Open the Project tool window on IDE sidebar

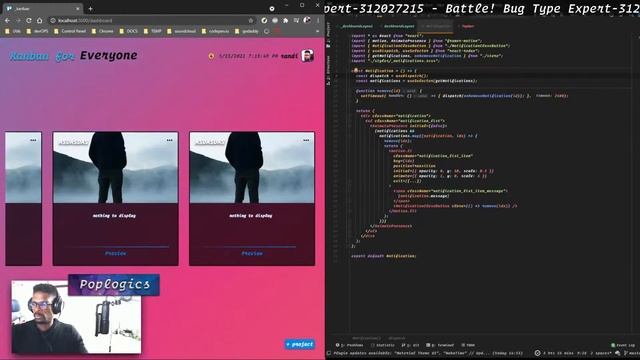(329, 36)
